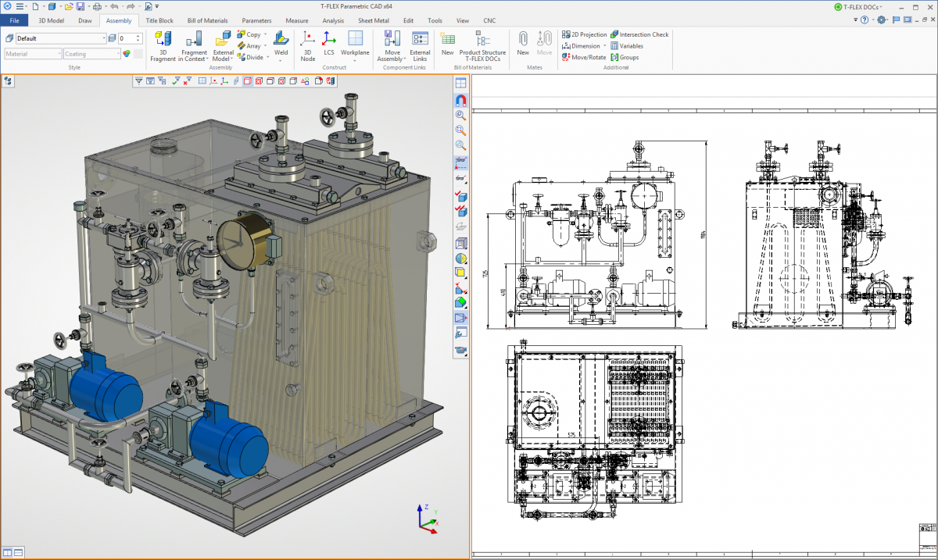
Task: Click the first magnifier zoom icon in the side toolbar
Action: [x=460, y=115]
